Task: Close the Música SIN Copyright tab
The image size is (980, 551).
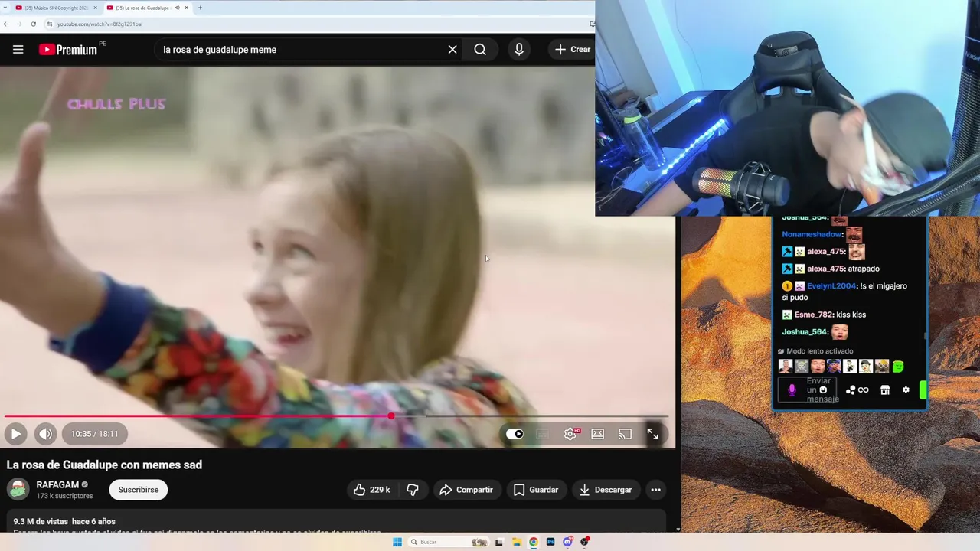Action: pyautogui.click(x=96, y=8)
